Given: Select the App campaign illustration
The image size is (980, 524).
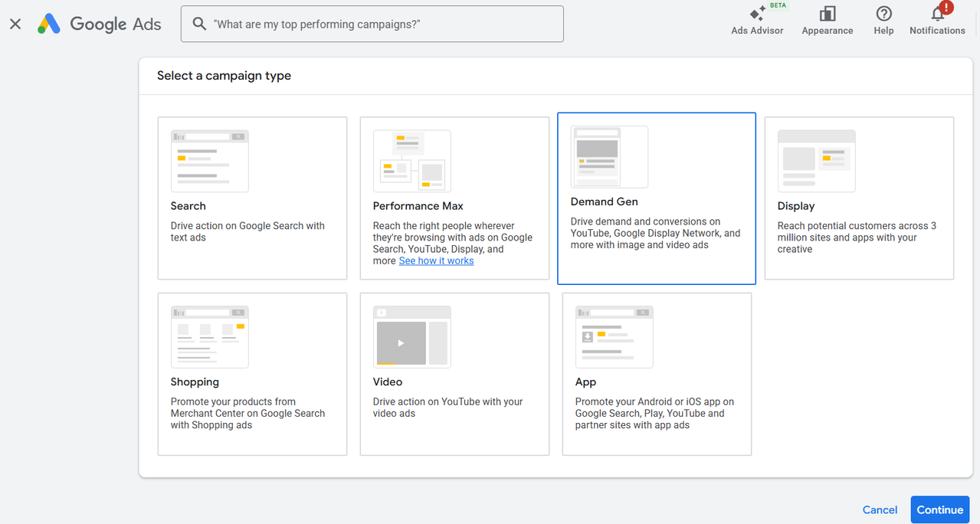Looking at the screenshot, I should tap(615, 337).
